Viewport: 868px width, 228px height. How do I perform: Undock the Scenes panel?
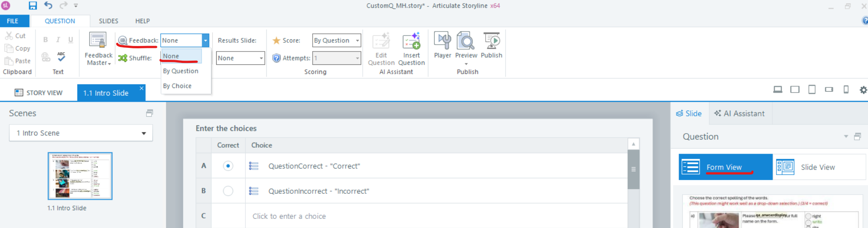point(149,113)
